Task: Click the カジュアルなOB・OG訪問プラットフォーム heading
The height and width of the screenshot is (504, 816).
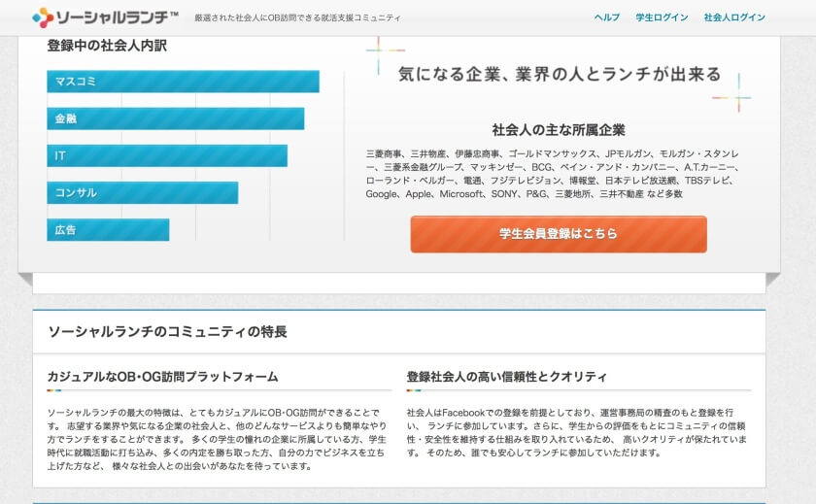Action: 163,377
